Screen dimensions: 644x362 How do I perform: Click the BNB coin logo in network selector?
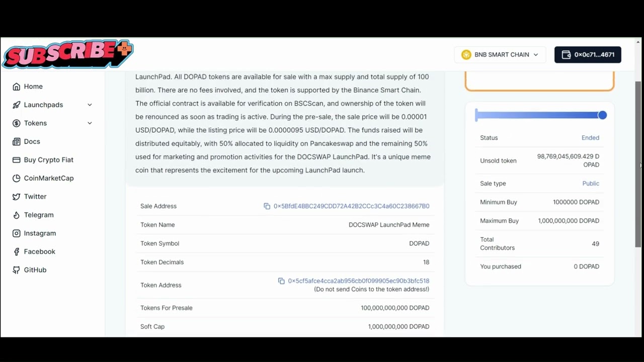coord(466,54)
